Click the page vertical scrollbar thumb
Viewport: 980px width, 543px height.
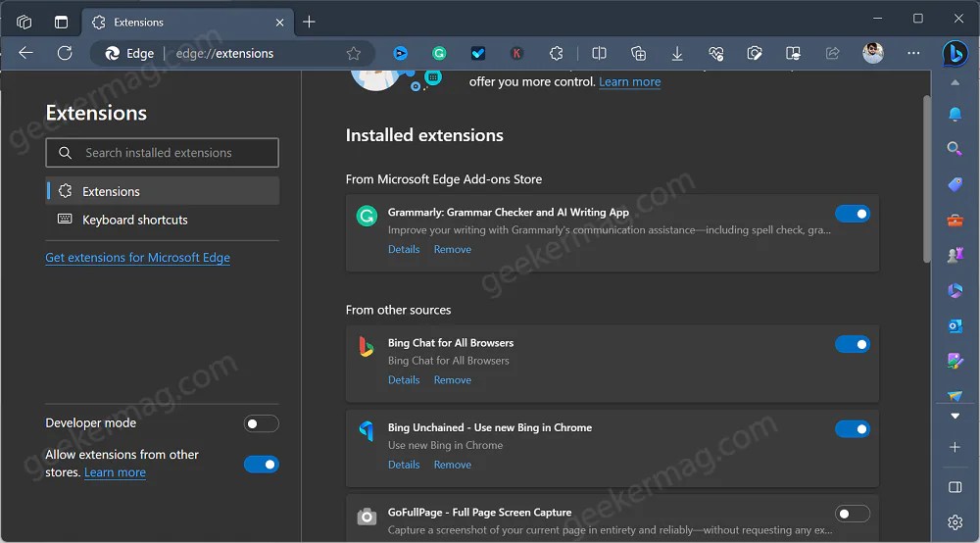[926, 178]
